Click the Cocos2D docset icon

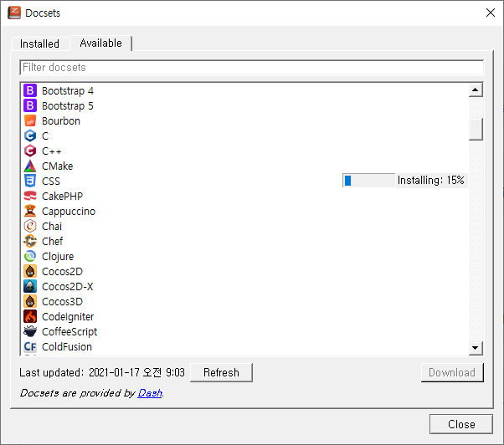30,271
